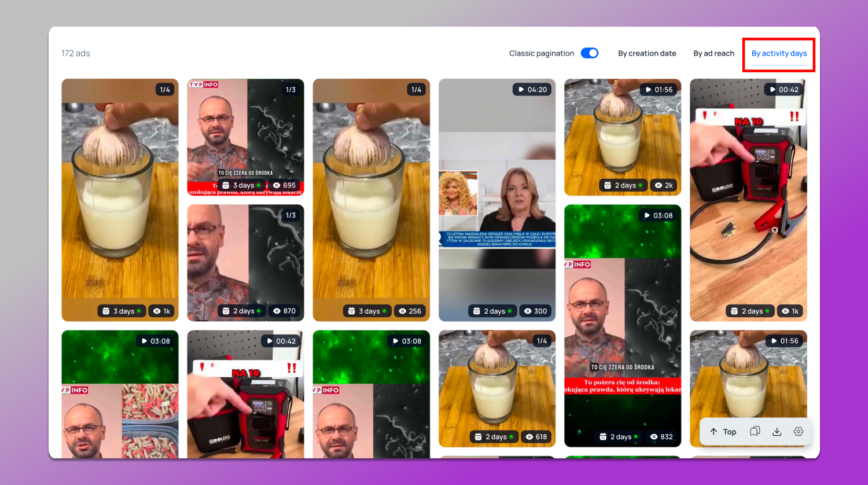Open settings gear in floating toolbar

(x=799, y=432)
